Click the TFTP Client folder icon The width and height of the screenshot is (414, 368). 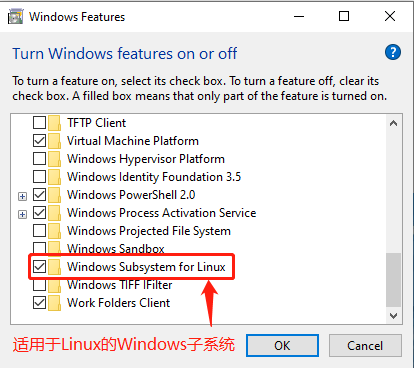coord(54,123)
